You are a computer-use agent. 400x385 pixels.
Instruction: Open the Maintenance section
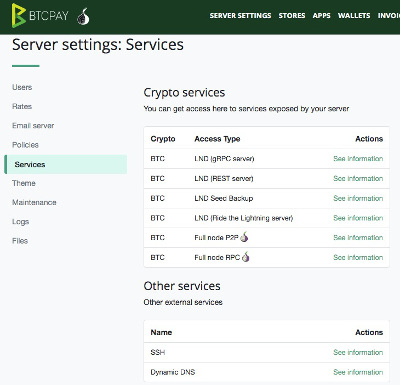(34, 202)
